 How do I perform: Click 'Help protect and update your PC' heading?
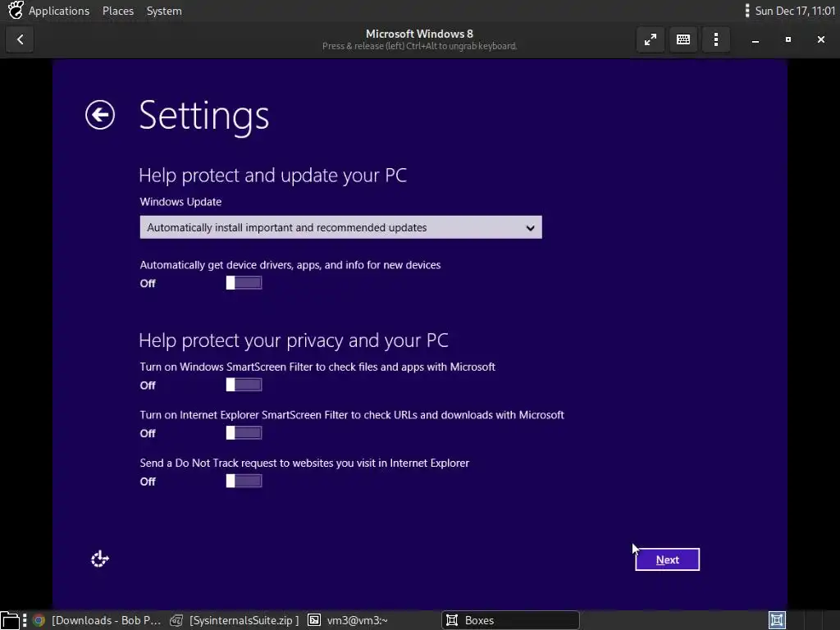tap(272, 176)
